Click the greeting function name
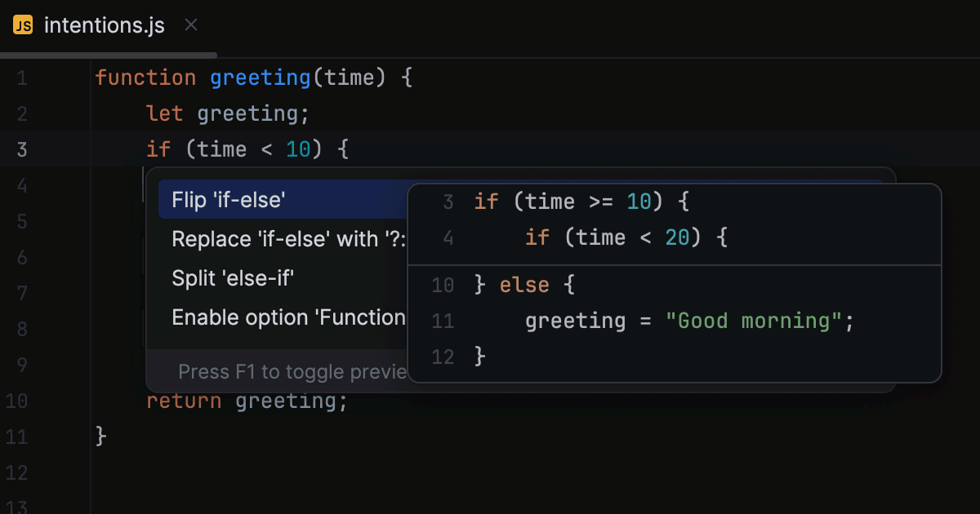 [261, 78]
